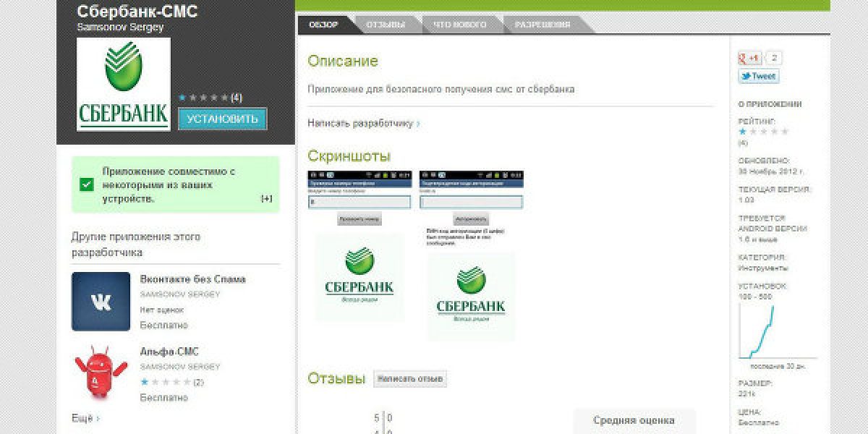Screen dimensions: 868x434
Task: Click the Средняя оценка label
Action: tap(634, 420)
